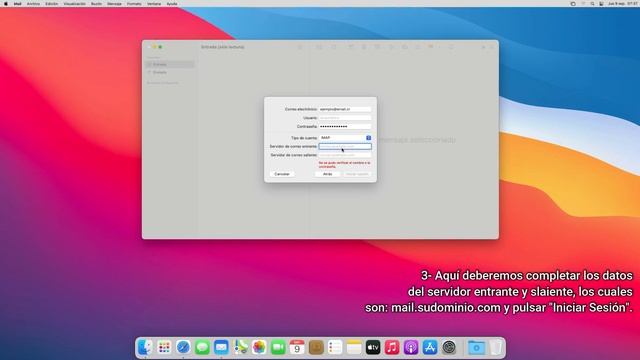640x360 pixels.
Task: Open the Ayuda menu
Action: pyautogui.click(x=172, y=4)
